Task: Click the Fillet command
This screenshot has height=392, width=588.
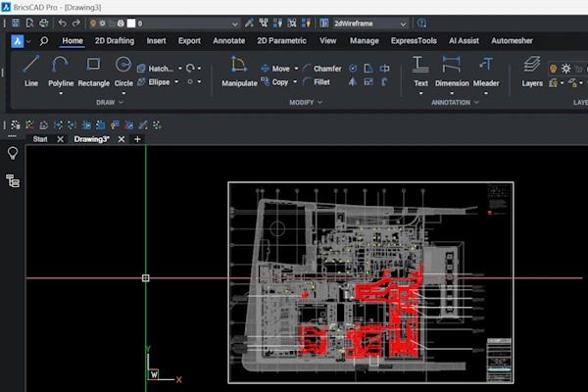Action: click(317, 82)
